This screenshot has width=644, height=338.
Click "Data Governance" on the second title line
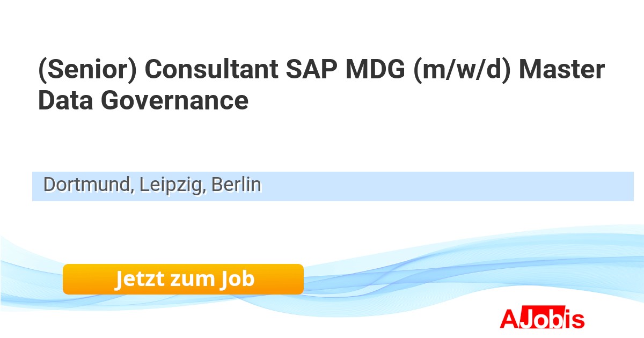tap(143, 100)
